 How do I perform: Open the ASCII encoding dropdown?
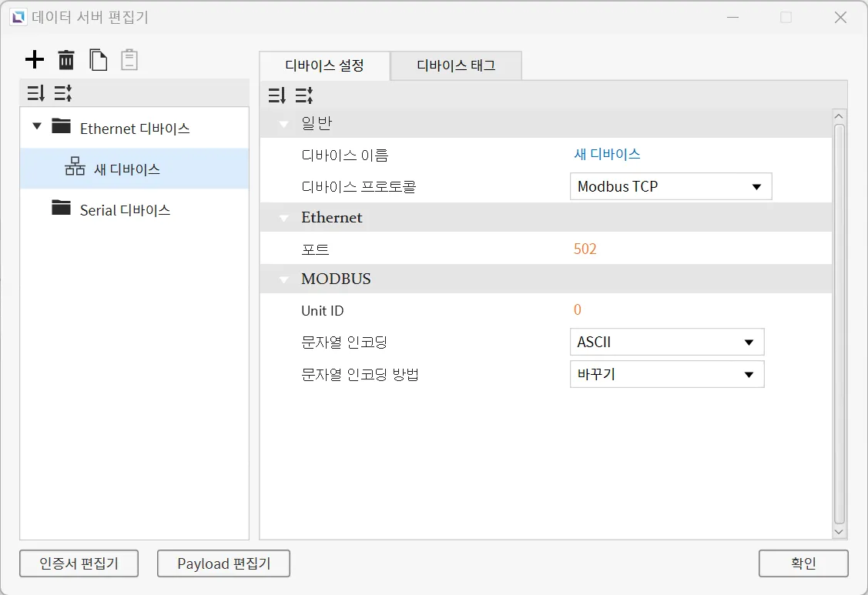(x=666, y=343)
